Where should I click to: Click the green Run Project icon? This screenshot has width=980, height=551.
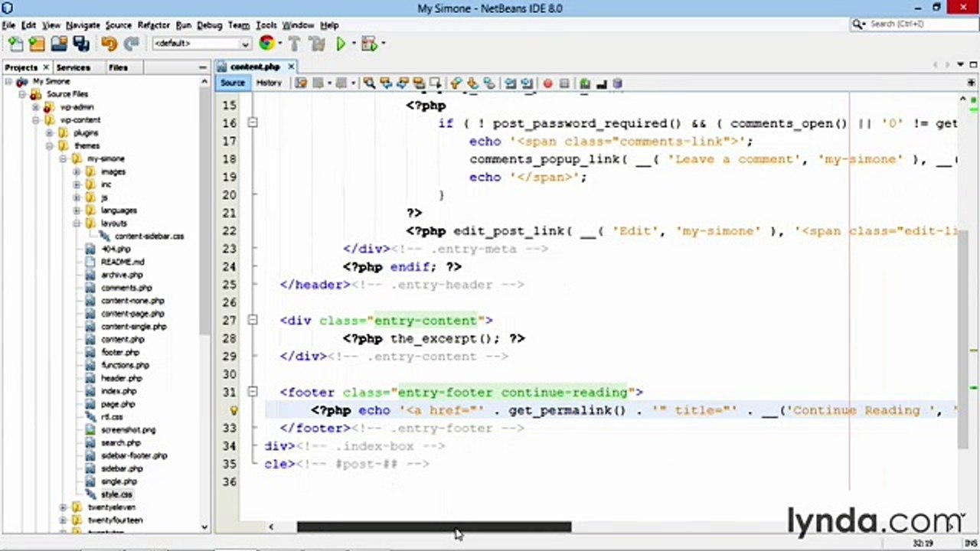[x=341, y=44]
